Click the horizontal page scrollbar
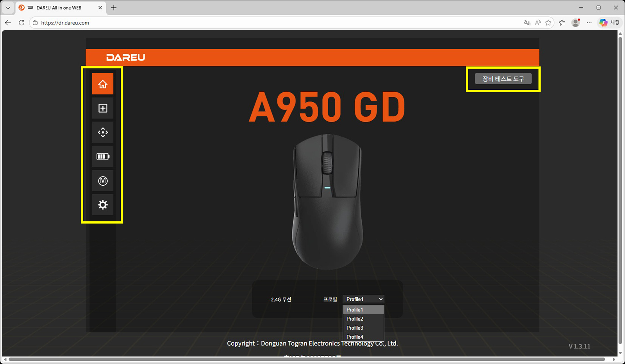The height and width of the screenshot is (364, 625). pyautogui.click(x=307, y=359)
